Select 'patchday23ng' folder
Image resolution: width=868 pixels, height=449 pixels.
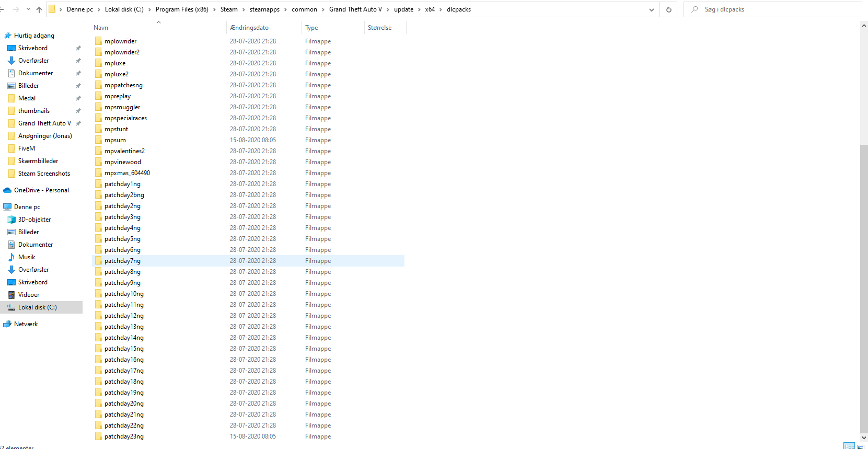[x=124, y=436]
